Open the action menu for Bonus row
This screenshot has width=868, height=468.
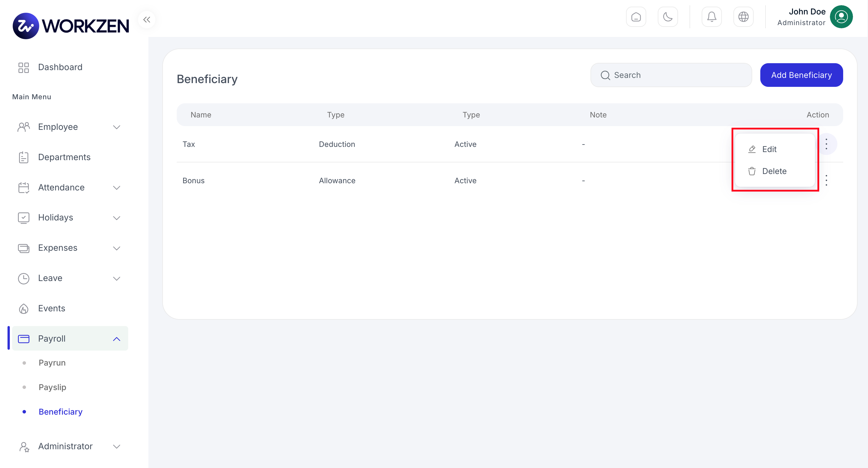tap(826, 180)
